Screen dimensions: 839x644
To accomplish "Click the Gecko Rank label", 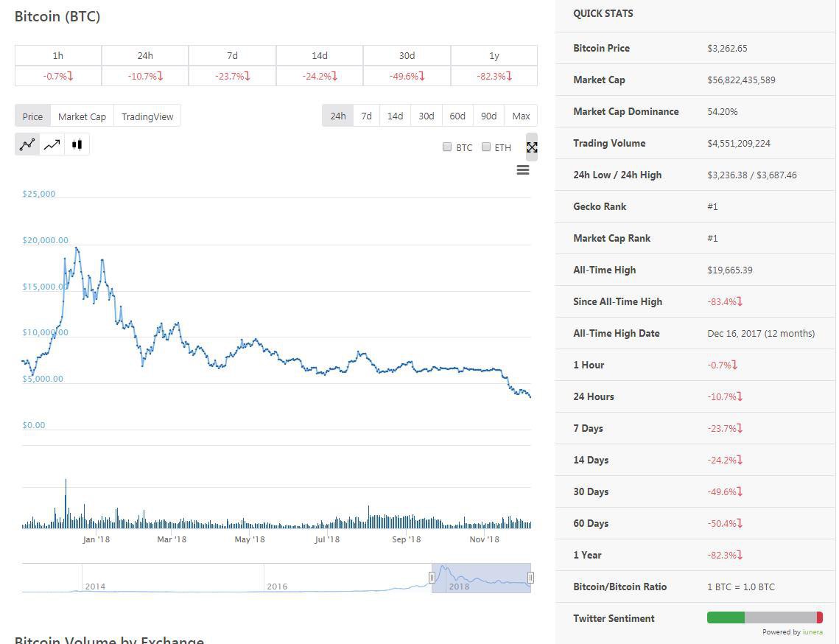I will click(600, 206).
